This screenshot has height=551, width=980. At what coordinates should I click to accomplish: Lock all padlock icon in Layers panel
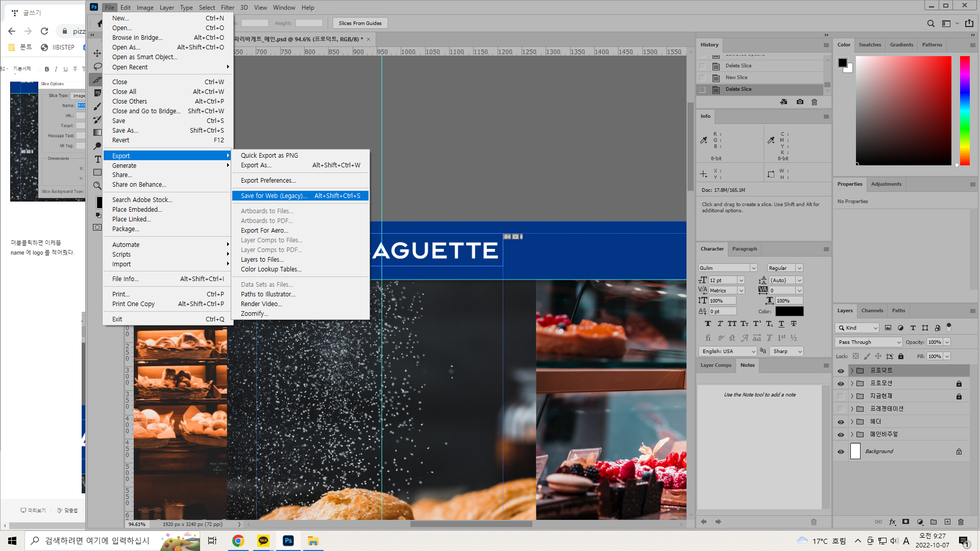[901, 356]
